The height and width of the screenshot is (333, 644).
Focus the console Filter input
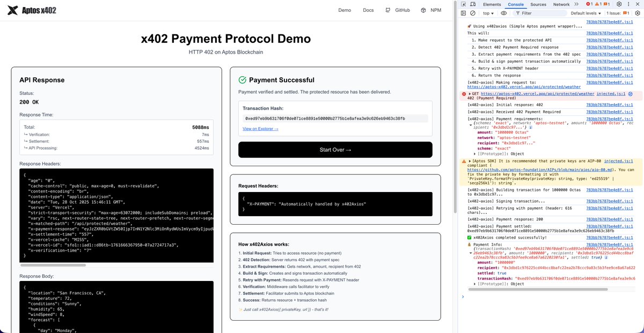[539, 13]
